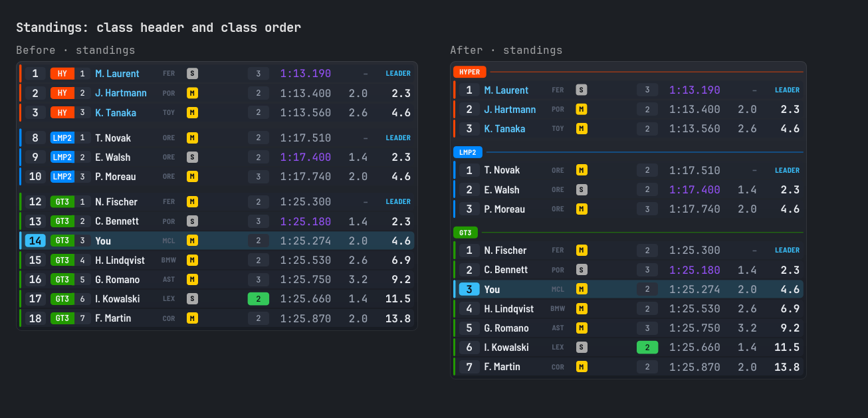
Task: Click the 'After · standings' heading
Action: (506, 51)
